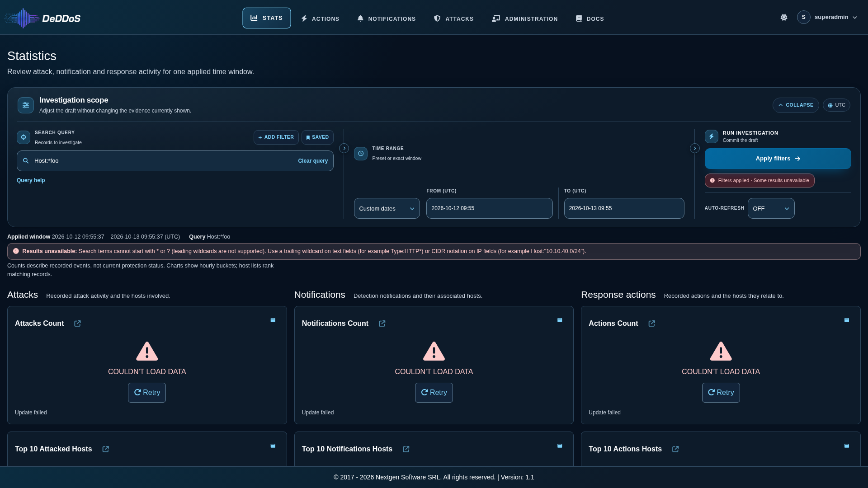The height and width of the screenshot is (488, 868).
Task: Minimize the Top 10 Actions Hosts card
Action: click(847, 446)
